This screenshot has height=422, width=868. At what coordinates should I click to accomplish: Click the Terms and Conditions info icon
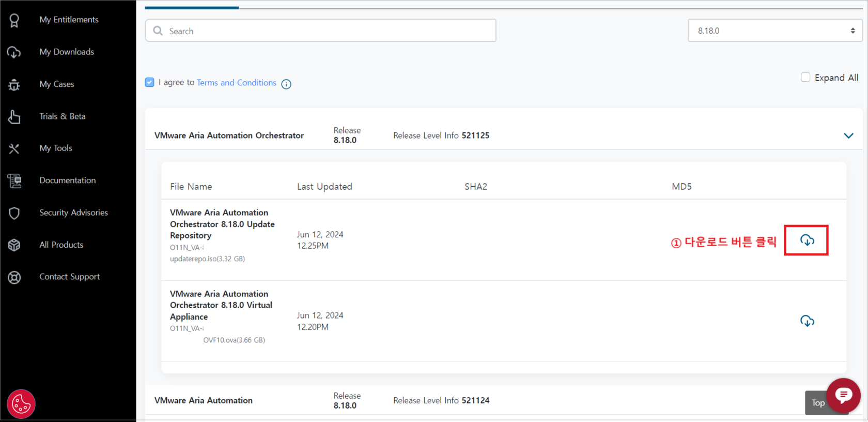(x=286, y=84)
